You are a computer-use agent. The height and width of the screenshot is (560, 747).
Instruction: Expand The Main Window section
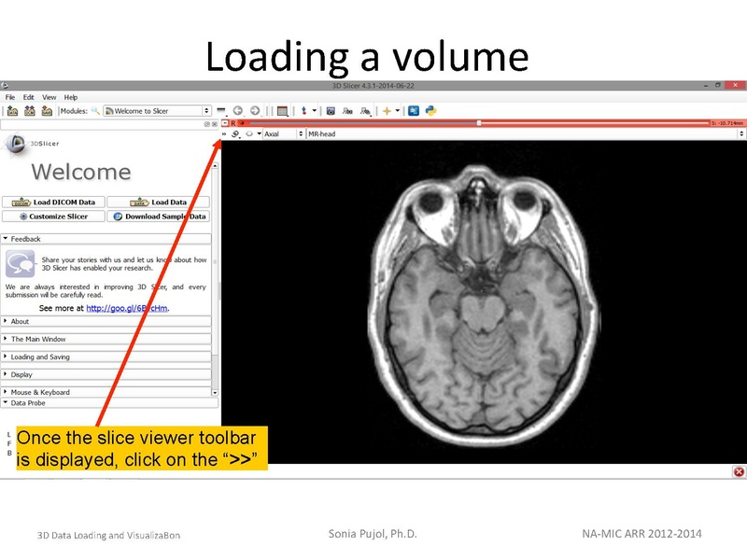pos(106,339)
